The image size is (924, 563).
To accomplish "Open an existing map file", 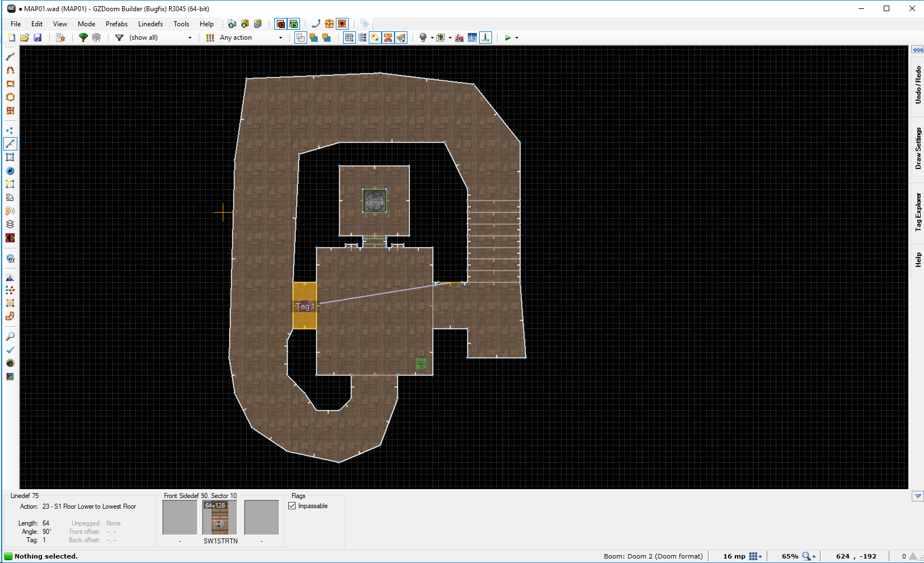I will (x=25, y=37).
